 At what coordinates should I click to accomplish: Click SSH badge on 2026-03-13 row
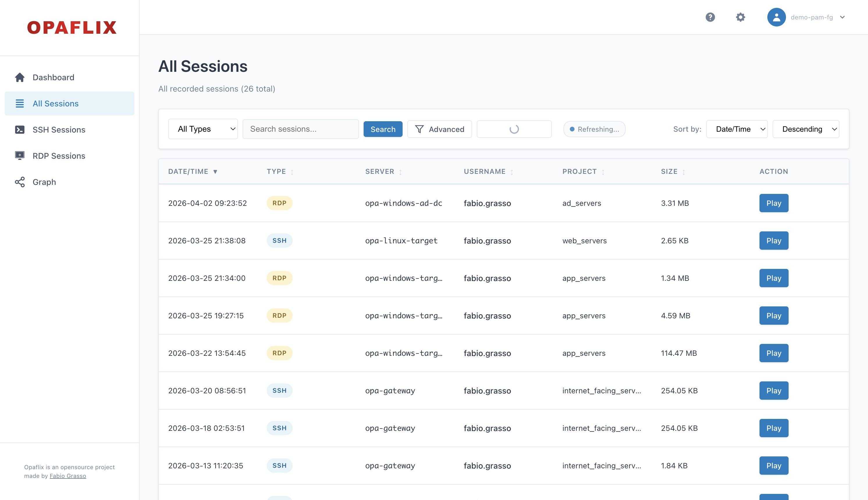pos(279,465)
